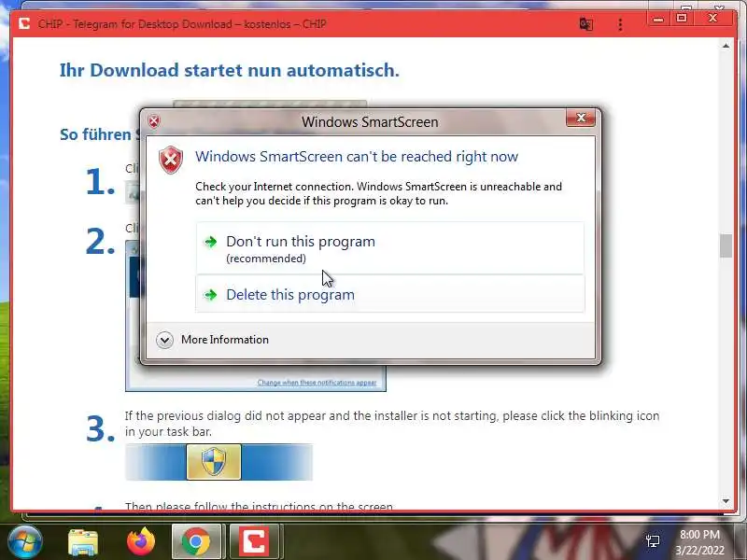The image size is (747, 560).
Task: Click network icon in system tray
Action: [x=652, y=541]
